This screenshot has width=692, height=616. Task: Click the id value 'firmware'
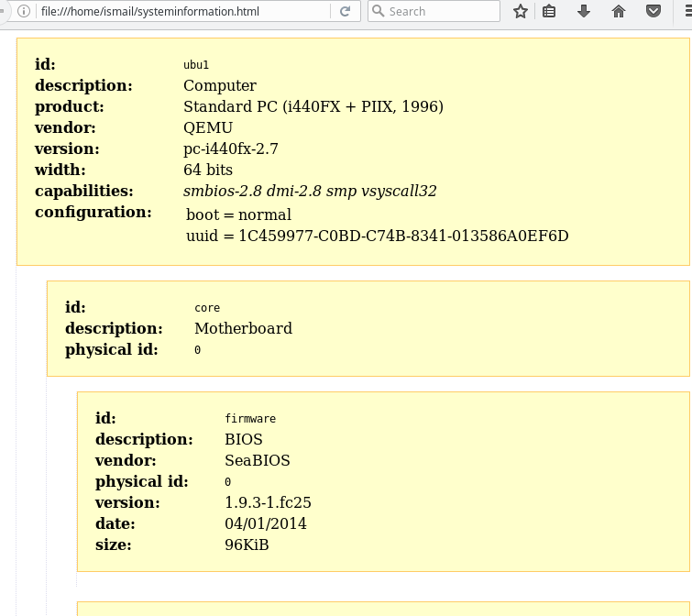tap(250, 419)
